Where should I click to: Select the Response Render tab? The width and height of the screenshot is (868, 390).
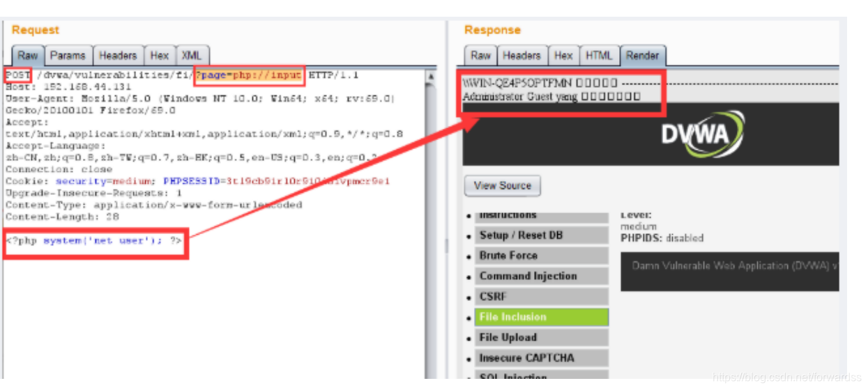click(x=643, y=56)
